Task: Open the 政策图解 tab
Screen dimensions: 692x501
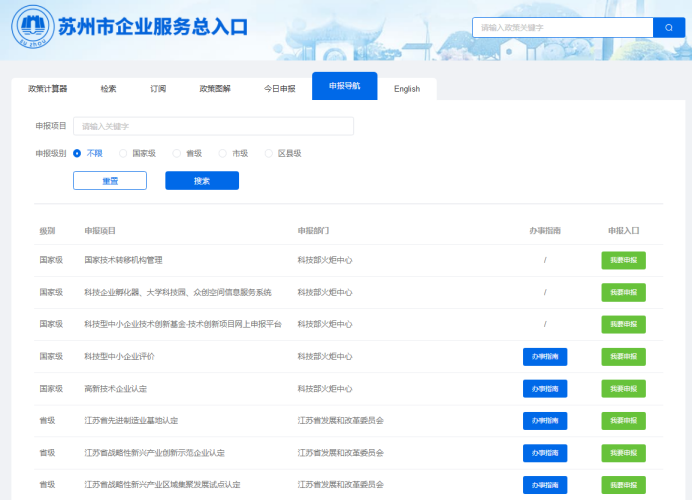Action: point(214,88)
